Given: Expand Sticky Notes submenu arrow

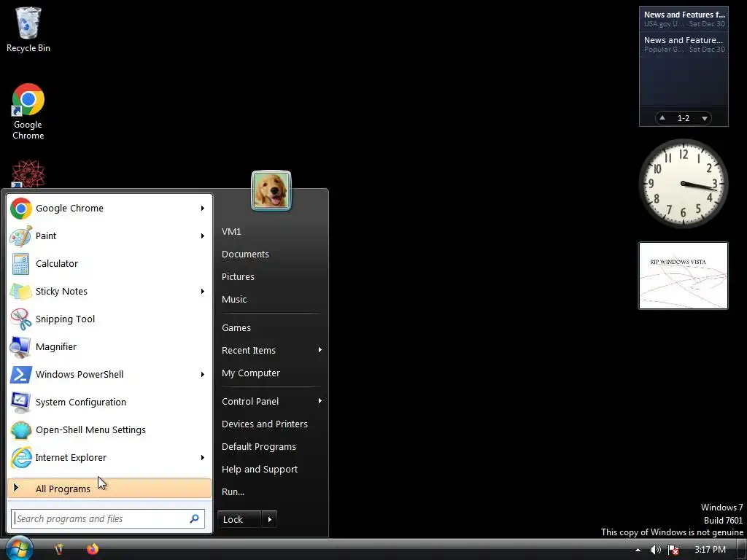Looking at the screenshot, I should (x=203, y=292).
